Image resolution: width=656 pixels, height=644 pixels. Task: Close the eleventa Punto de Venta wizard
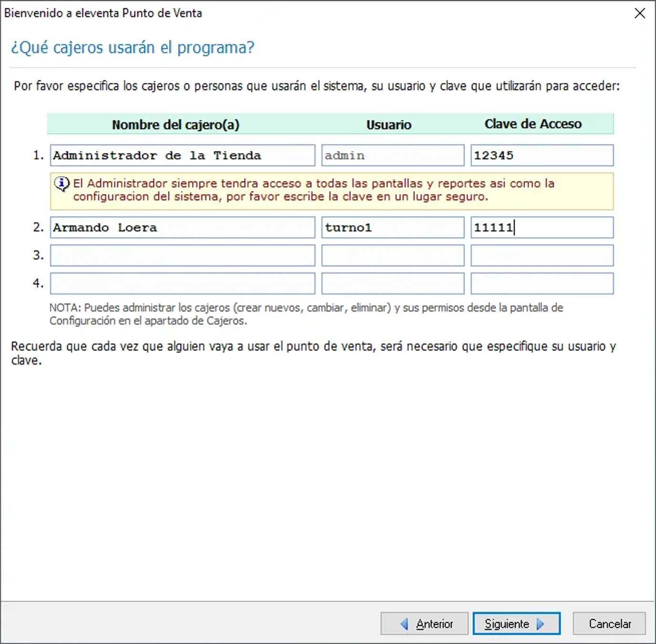[x=639, y=13]
